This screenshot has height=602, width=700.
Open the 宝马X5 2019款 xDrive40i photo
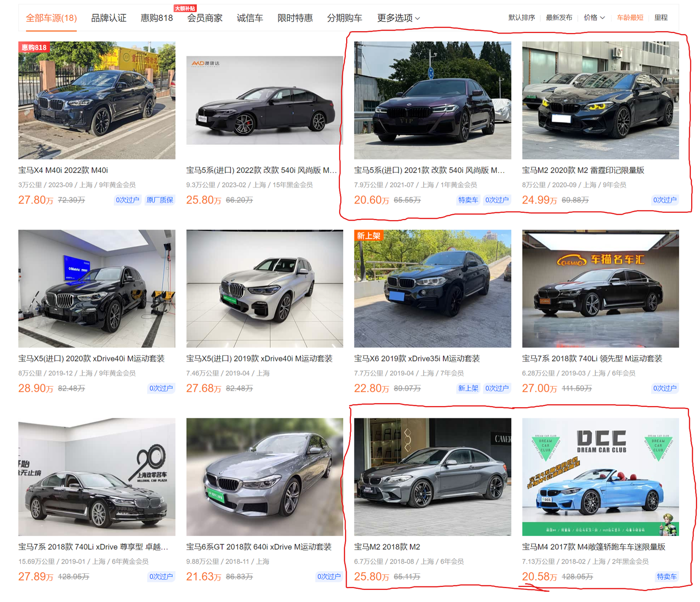coord(264,289)
